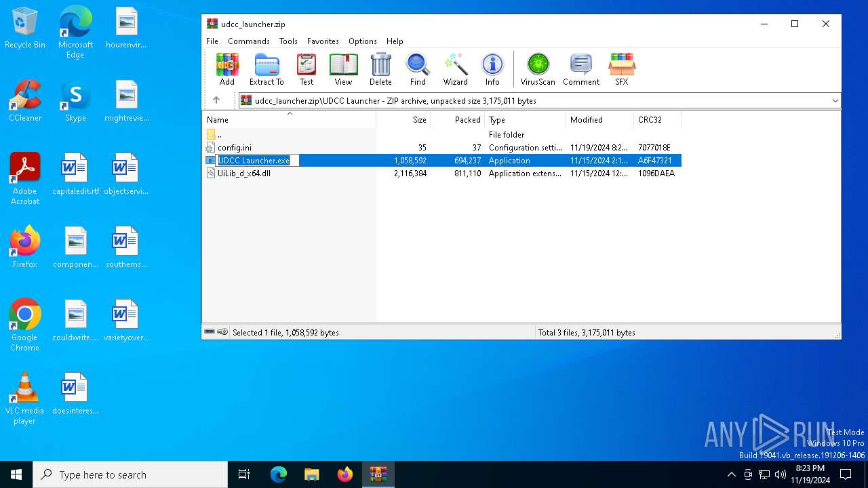Open Recycle Bin desktop icon
The width and height of the screenshot is (868, 488).
tap(25, 28)
